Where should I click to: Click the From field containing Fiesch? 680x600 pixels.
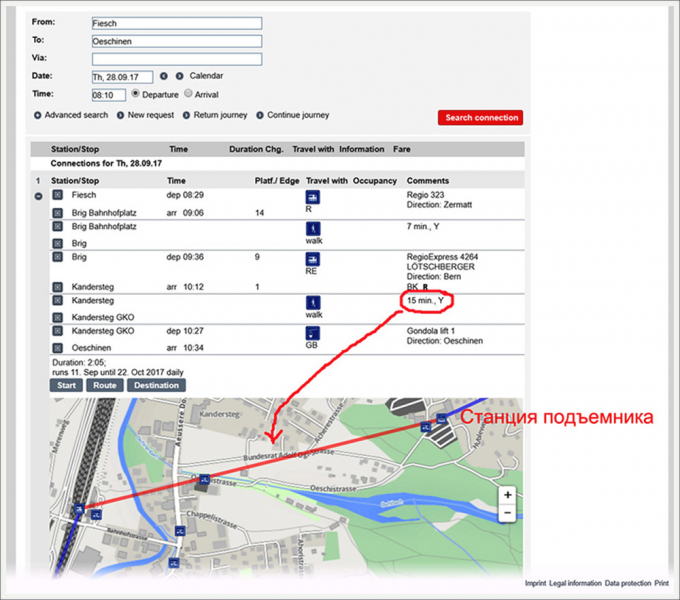(x=177, y=23)
